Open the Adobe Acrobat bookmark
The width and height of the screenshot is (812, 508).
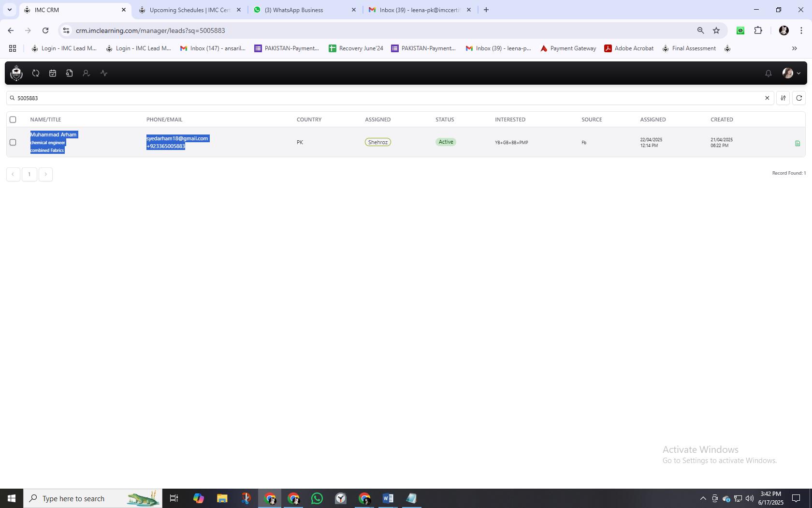(x=629, y=48)
